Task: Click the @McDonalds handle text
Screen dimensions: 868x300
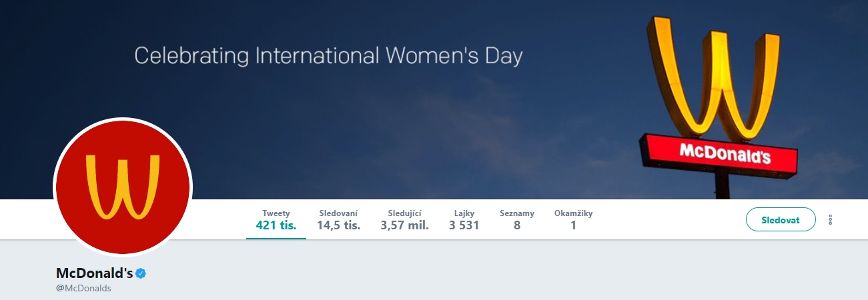Action: pos(83,289)
